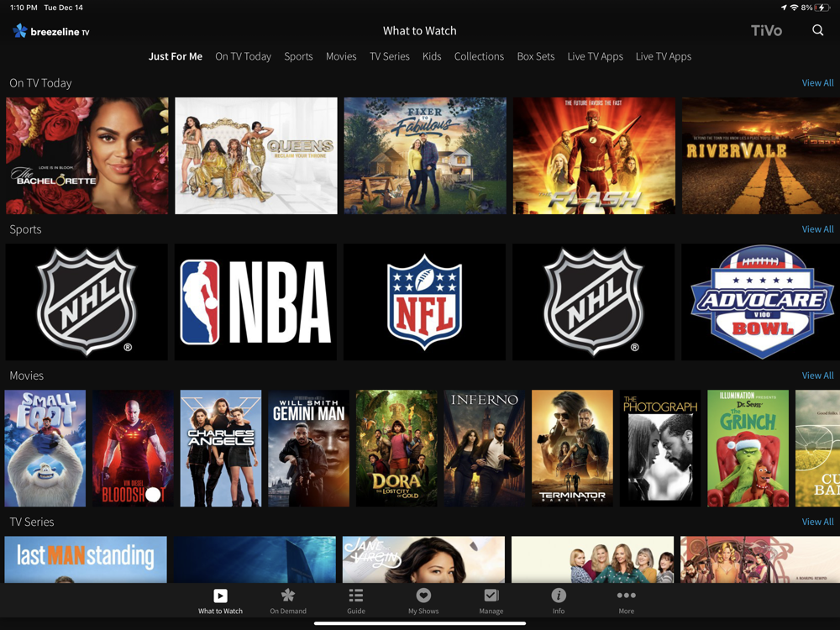Tap the Wi-Fi status icon
This screenshot has height=630, width=840.
pos(794,8)
